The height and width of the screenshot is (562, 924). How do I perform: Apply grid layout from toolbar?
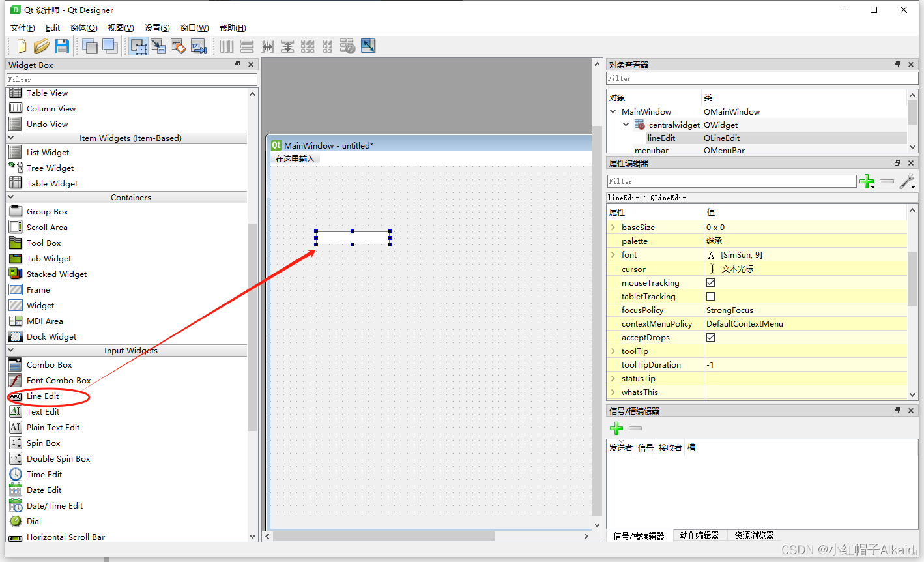click(x=308, y=46)
